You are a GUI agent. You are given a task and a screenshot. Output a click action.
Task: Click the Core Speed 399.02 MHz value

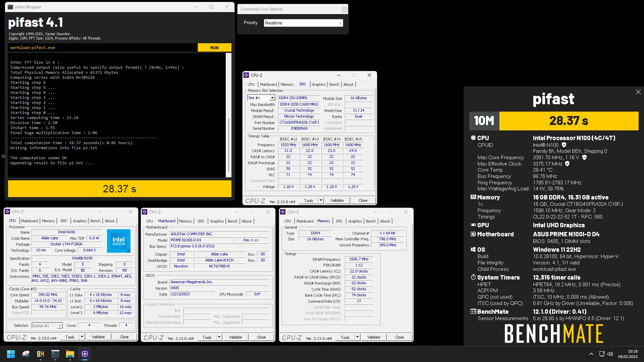click(48, 295)
